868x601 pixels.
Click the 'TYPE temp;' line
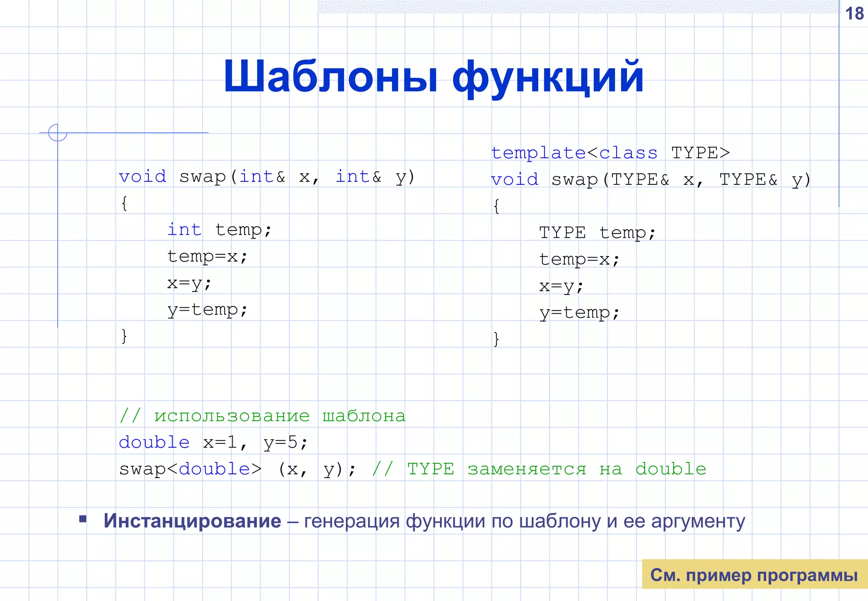click(x=598, y=233)
